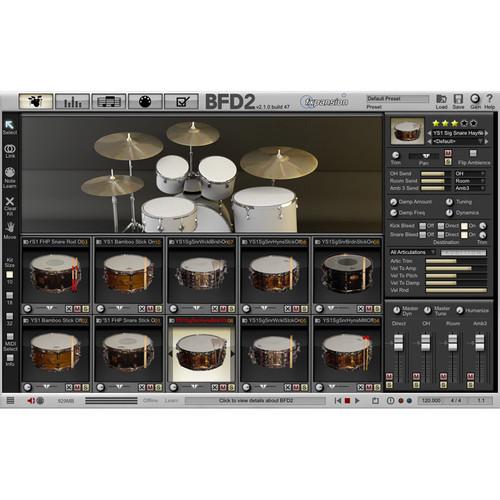Click the Damp Amount knob
The height and width of the screenshot is (500, 500).
pos(394,202)
